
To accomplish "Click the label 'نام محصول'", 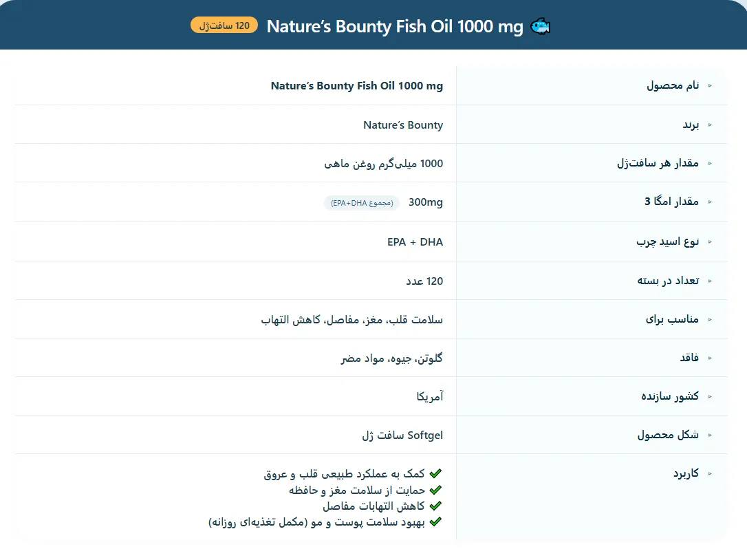I will click(673, 85).
